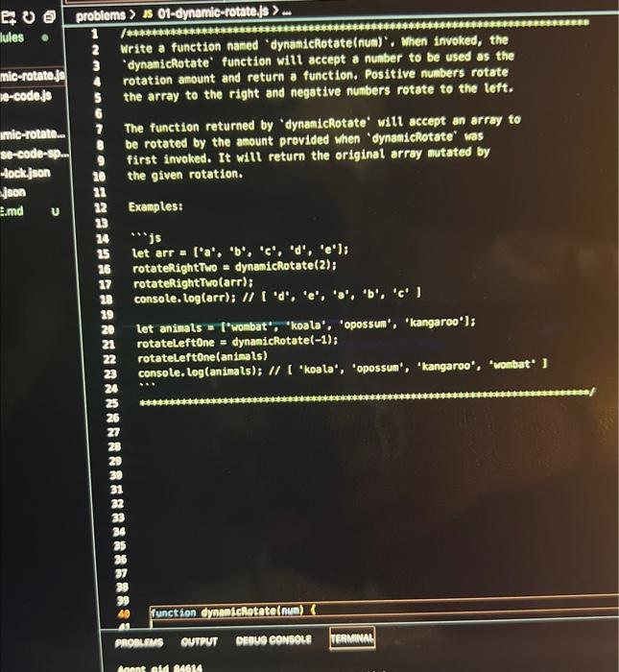Click the New Folder icon in explorer header
The image size is (619, 672).
point(8,17)
